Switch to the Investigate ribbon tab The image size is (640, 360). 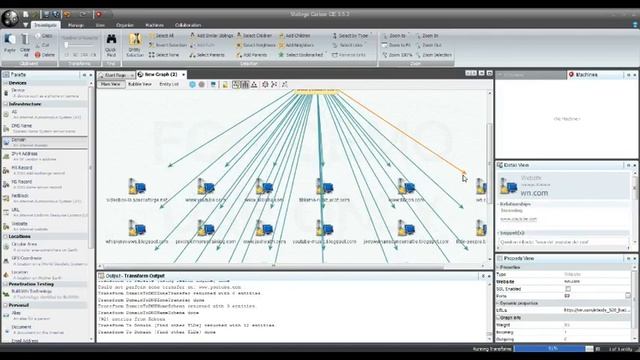(45, 25)
